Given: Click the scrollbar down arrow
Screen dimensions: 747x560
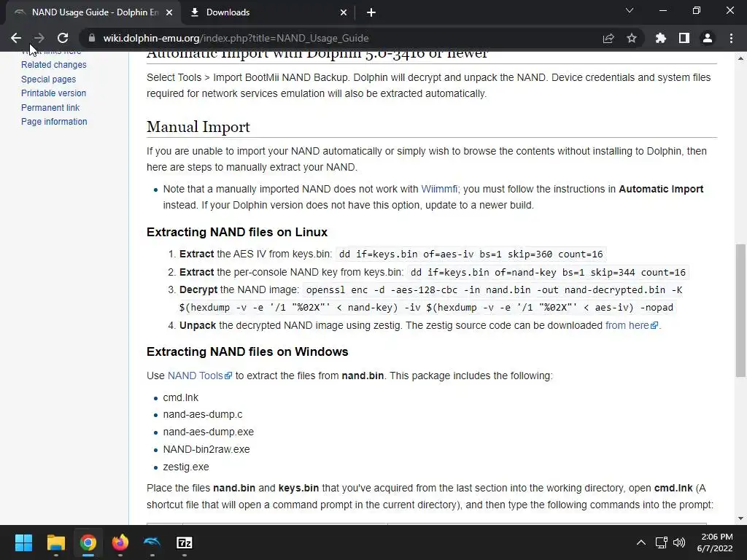Looking at the screenshot, I should point(740,518).
